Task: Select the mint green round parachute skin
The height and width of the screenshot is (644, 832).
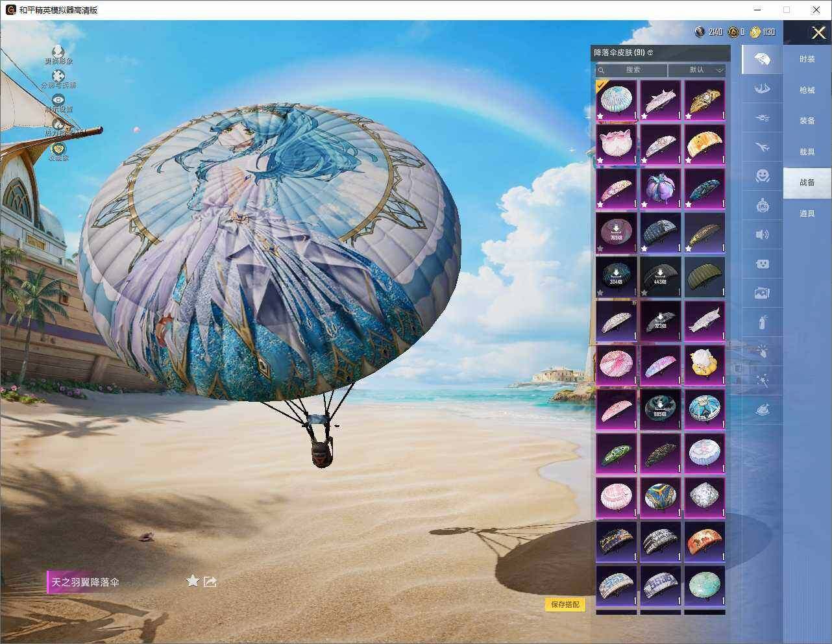Action: (x=704, y=586)
